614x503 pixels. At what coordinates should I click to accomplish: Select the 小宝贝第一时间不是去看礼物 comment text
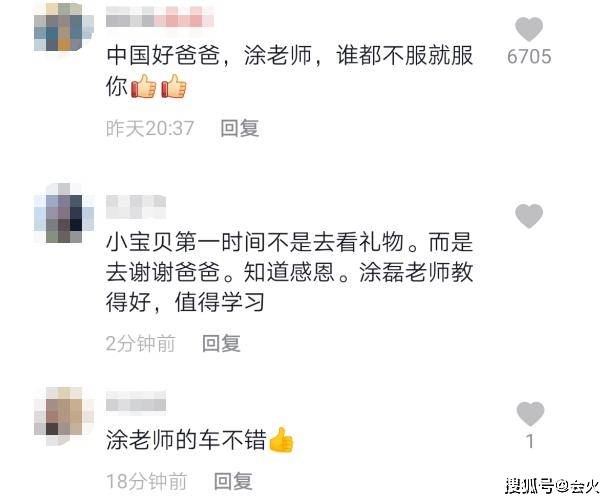pyautogui.click(x=289, y=272)
